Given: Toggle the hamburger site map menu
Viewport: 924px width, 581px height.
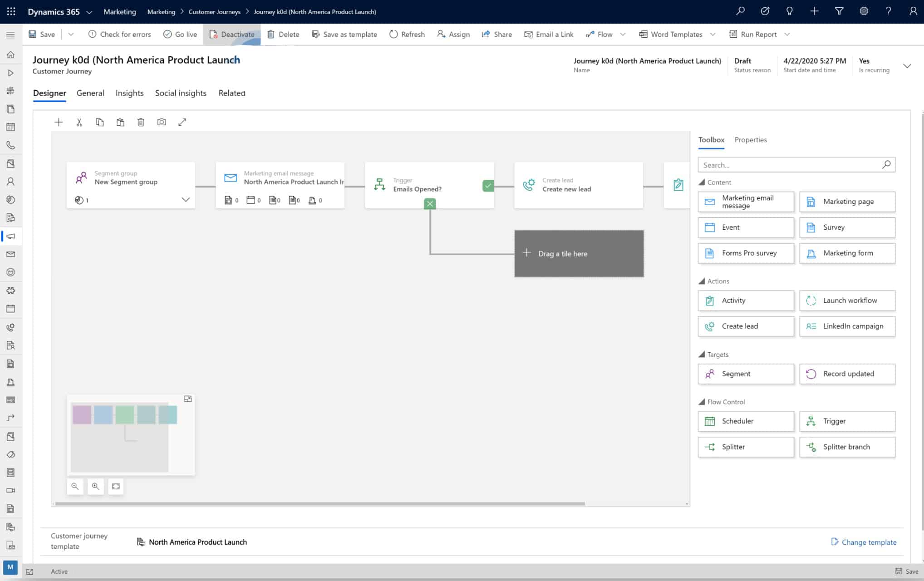Looking at the screenshot, I should [x=10, y=34].
